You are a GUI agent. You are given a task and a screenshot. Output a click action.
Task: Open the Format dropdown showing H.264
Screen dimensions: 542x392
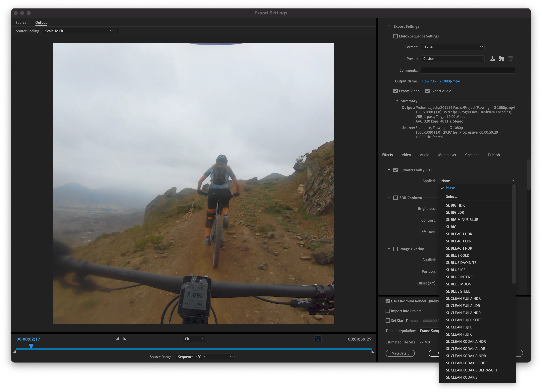453,47
